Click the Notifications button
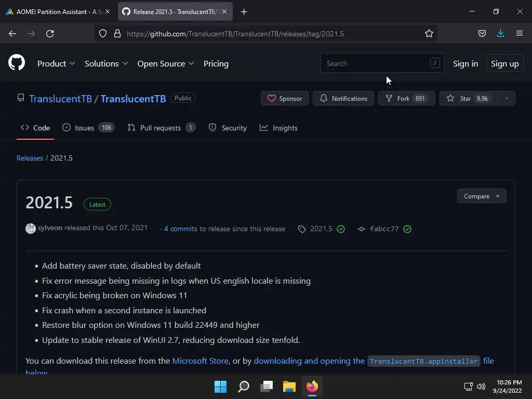 [x=343, y=98]
